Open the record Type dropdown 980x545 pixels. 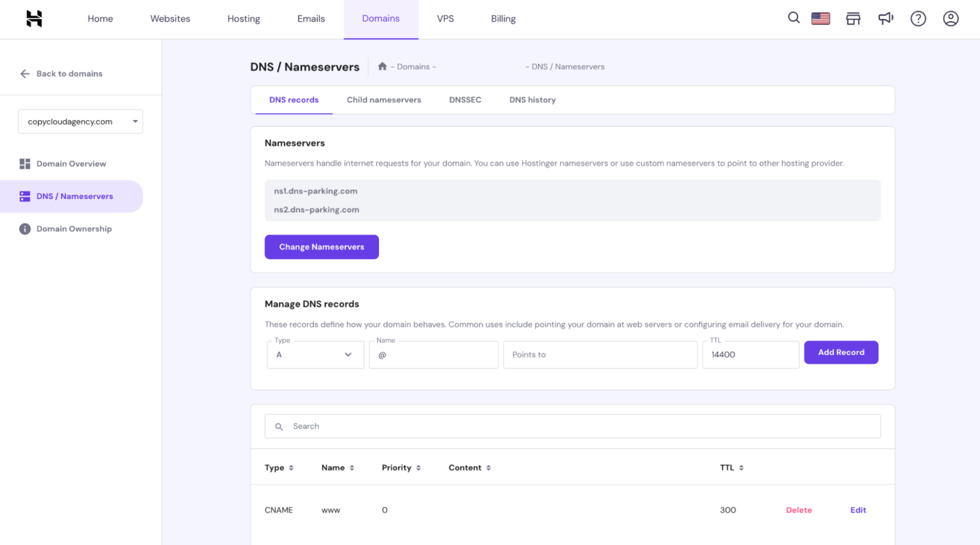pyautogui.click(x=315, y=354)
